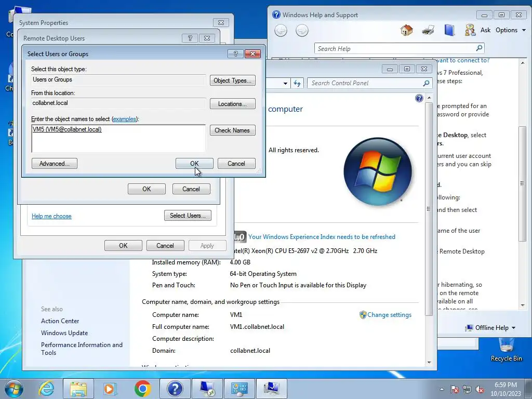Open Performance Information and Tools link

coord(82,349)
